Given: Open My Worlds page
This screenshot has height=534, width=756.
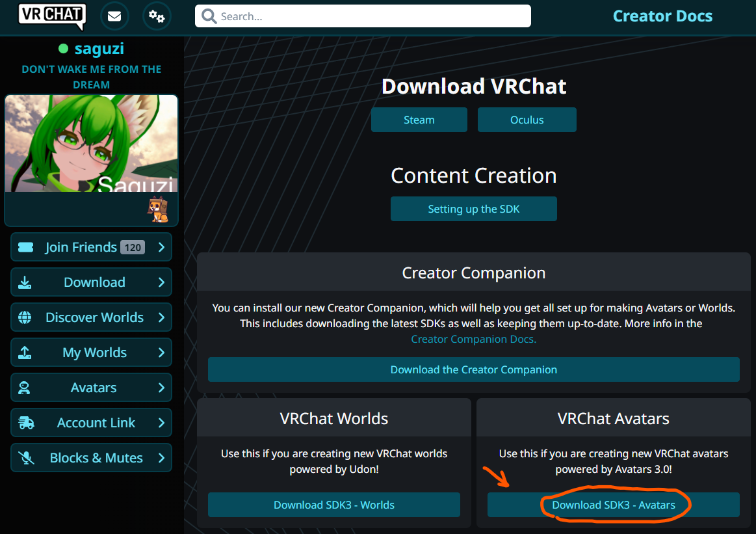Looking at the screenshot, I should (x=91, y=353).
